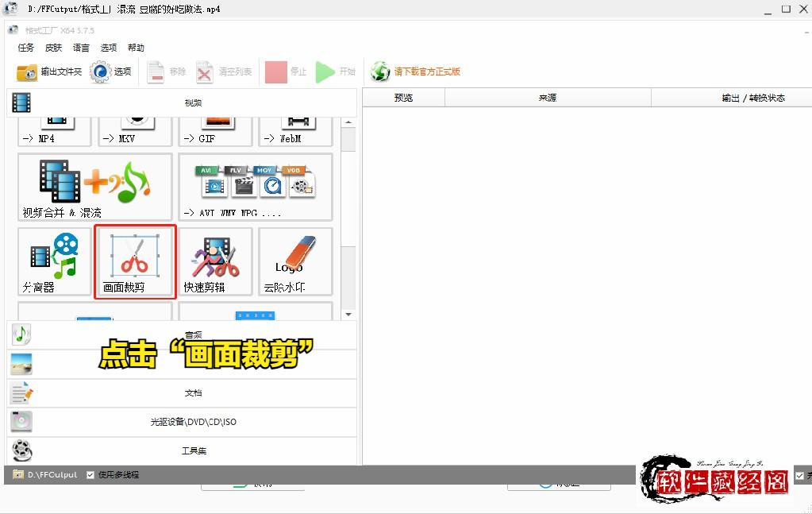Select the MP4 conversion format icon

[x=52, y=127]
